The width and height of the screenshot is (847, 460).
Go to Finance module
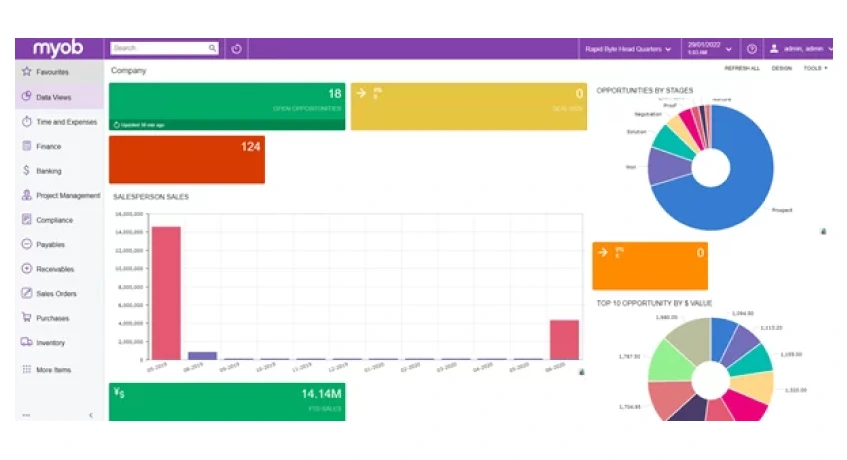[59, 146]
